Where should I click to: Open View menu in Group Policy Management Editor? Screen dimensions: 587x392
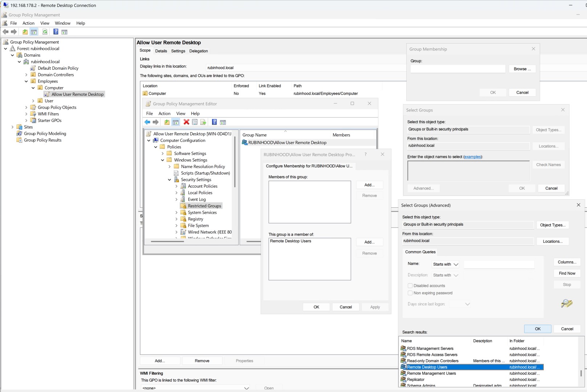click(x=181, y=114)
